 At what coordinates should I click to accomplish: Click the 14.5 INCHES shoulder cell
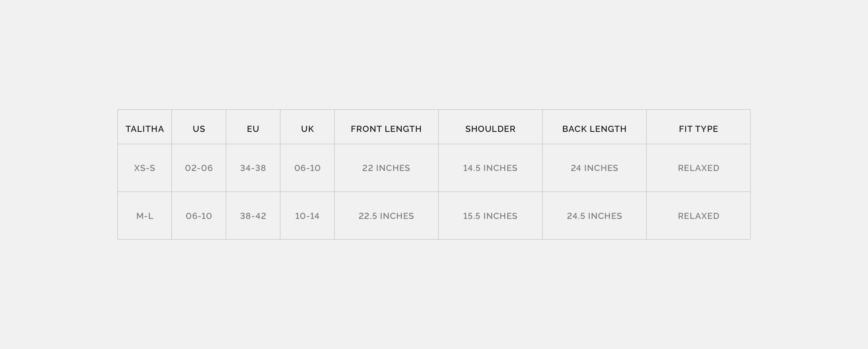[x=490, y=168]
